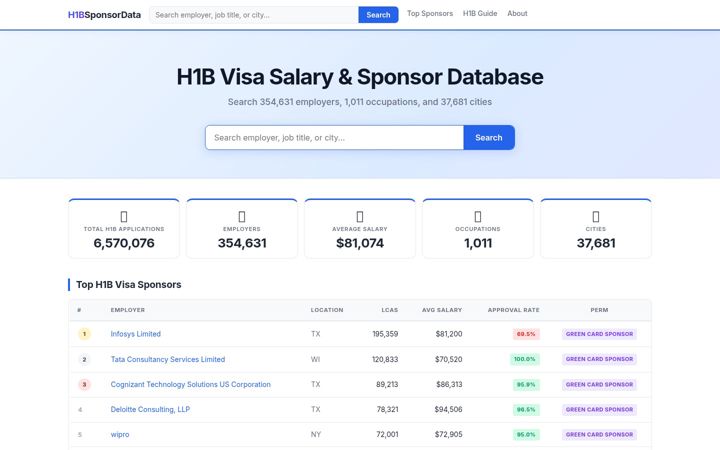Click the Average Salary card icon
720x450 pixels.
[360, 216]
